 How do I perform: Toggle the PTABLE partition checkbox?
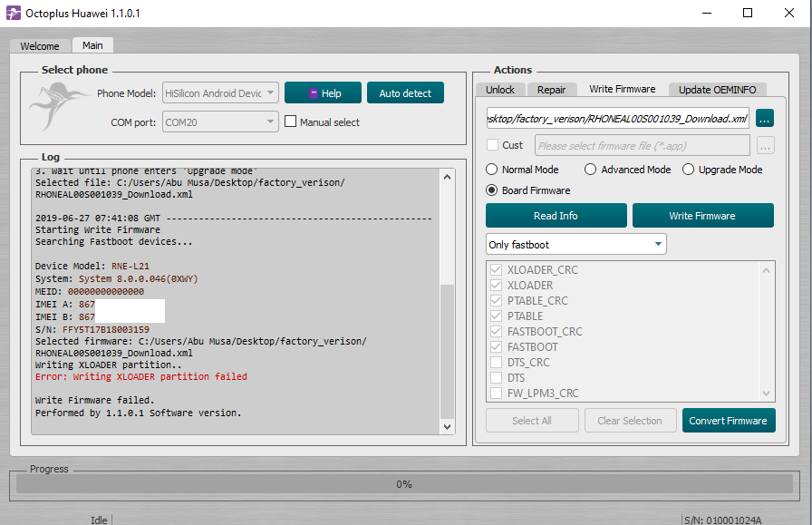pos(496,316)
